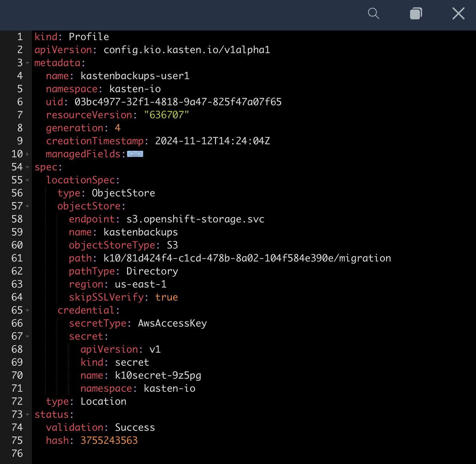Click config.kio.kasten.io/v1alpha1 apiVersion value
Image resolution: width=476 pixels, height=464 pixels.
[187, 50]
